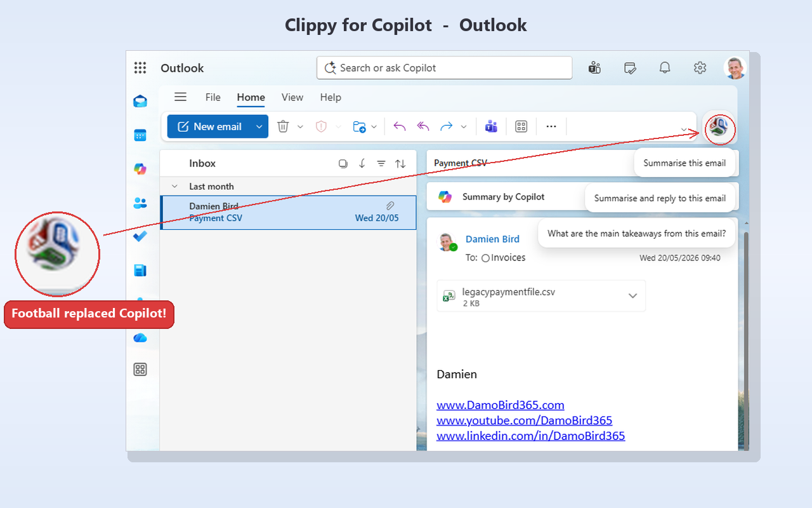Expand the Delete options dropdown
812x508 pixels.
pyautogui.click(x=300, y=126)
